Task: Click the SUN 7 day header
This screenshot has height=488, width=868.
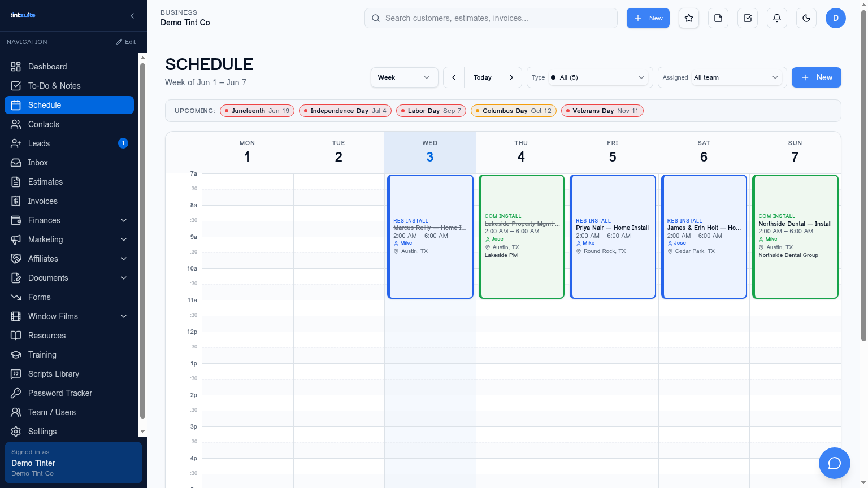Action: point(795,152)
